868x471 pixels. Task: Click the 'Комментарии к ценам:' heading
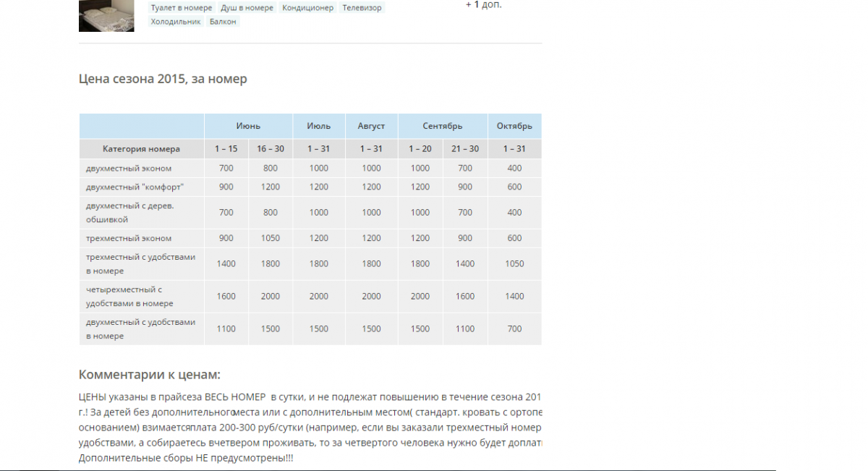point(149,375)
